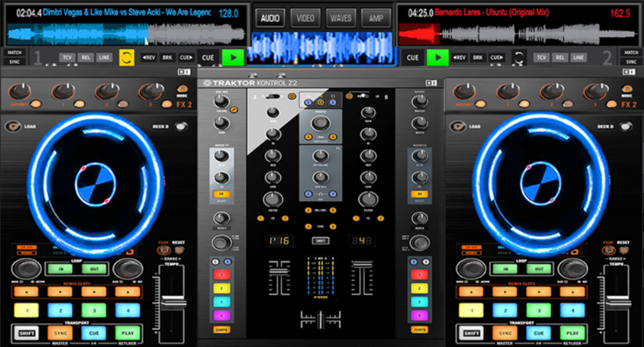This screenshot has height=347, width=644.
Task: Trigger fourth remix slot on left deck
Action: pos(127,292)
